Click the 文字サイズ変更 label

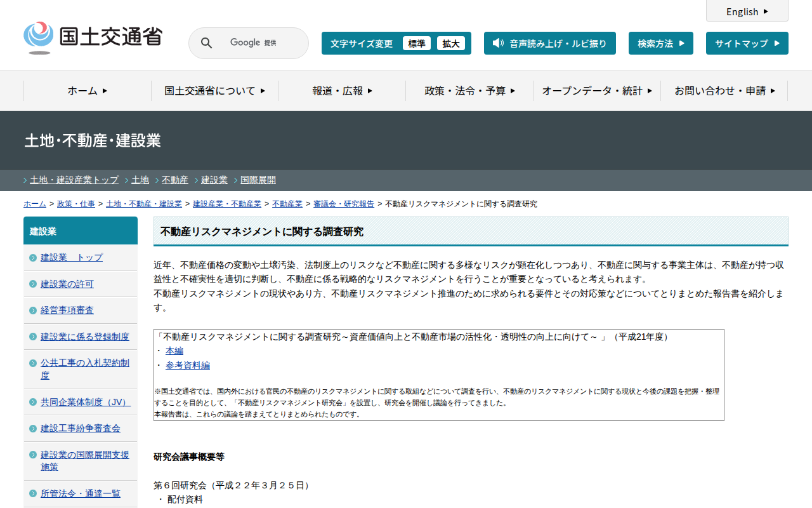coord(362,43)
